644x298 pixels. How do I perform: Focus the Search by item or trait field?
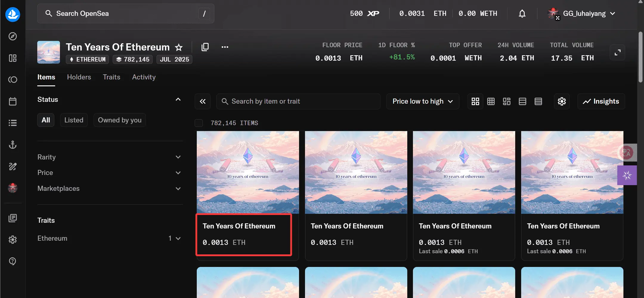(298, 102)
